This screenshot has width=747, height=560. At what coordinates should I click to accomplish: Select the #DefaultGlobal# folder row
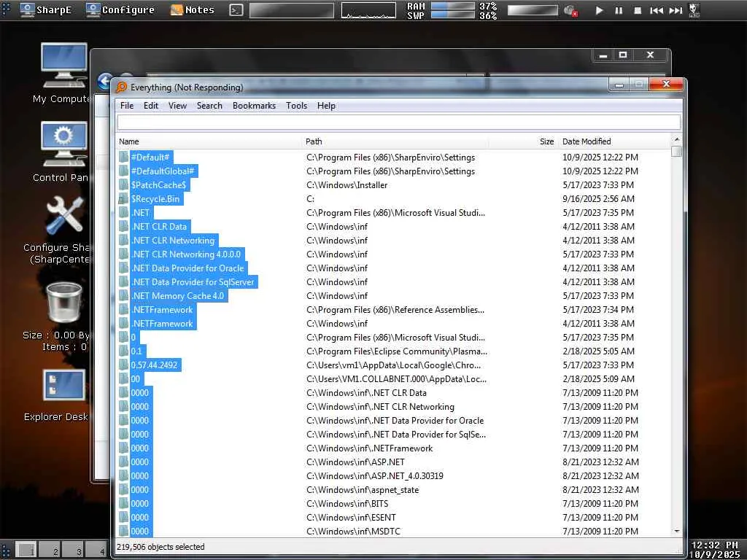point(393,171)
